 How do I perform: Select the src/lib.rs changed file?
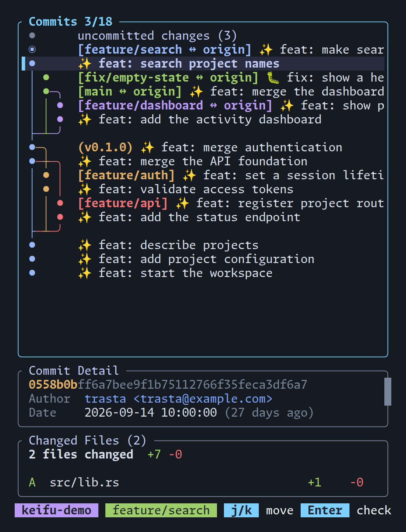pyautogui.click(x=203, y=482)
